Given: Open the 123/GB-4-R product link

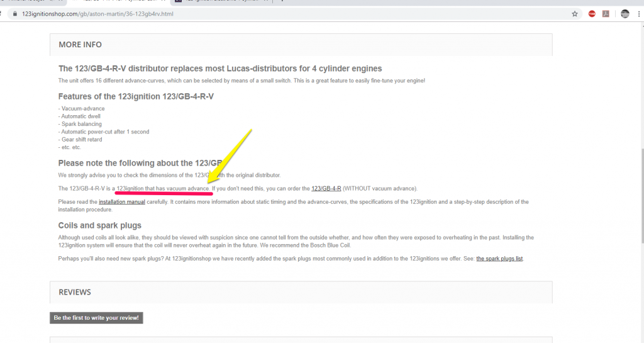Looking at the screenshot, I should click(x=326, y=189).
